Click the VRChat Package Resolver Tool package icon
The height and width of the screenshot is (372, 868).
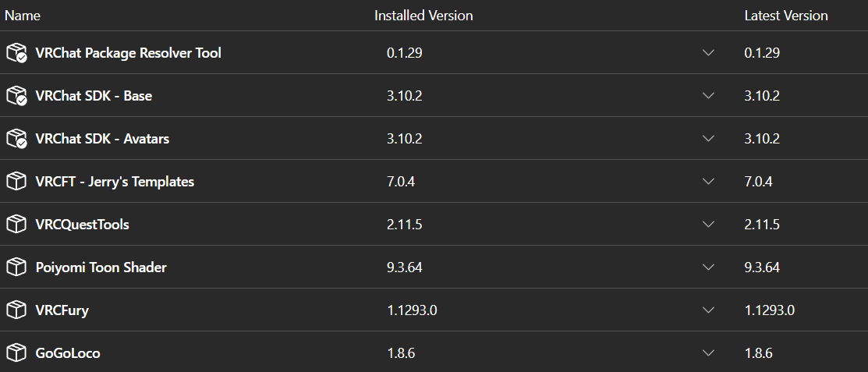coord(16,53)
